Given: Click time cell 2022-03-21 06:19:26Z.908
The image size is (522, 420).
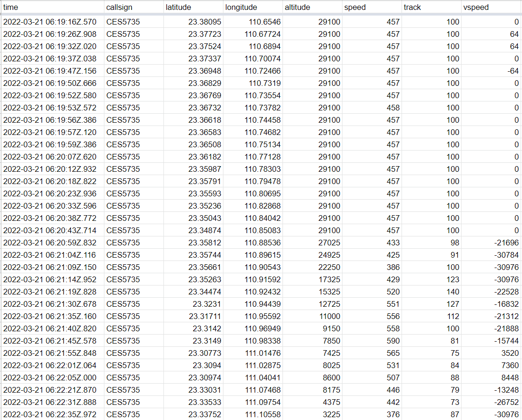Looking at the screenshot, I should pyautogui.click(x=50, y=34).
